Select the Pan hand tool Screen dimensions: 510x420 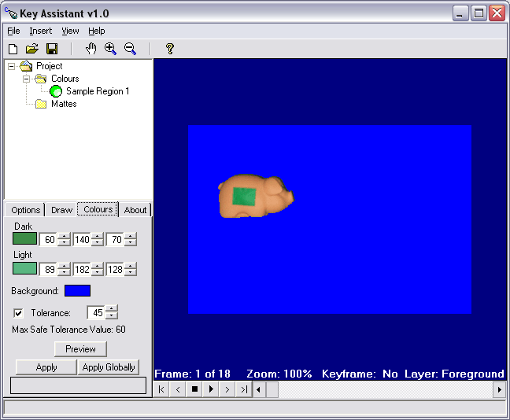click(91, 49)
